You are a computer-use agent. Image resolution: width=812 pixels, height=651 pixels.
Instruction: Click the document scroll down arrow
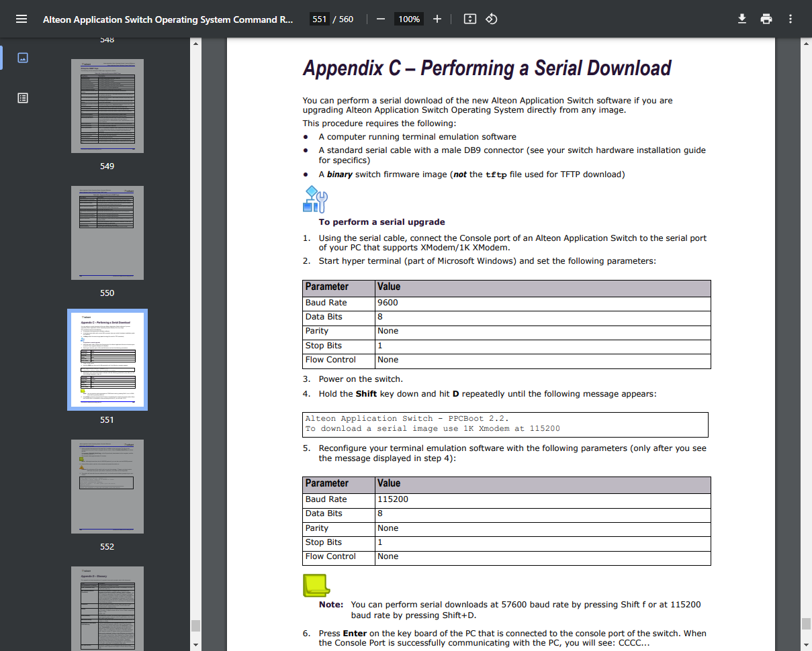pos(806,645)
